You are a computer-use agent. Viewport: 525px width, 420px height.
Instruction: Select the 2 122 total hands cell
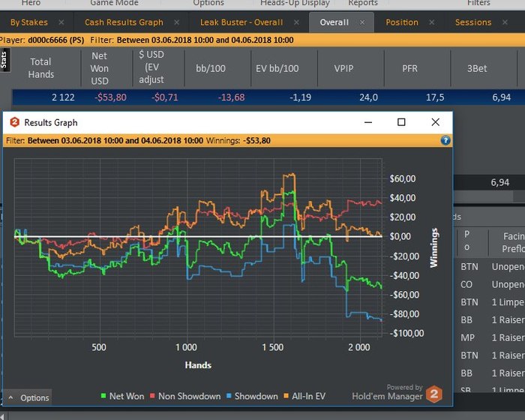tap(63, 97)
